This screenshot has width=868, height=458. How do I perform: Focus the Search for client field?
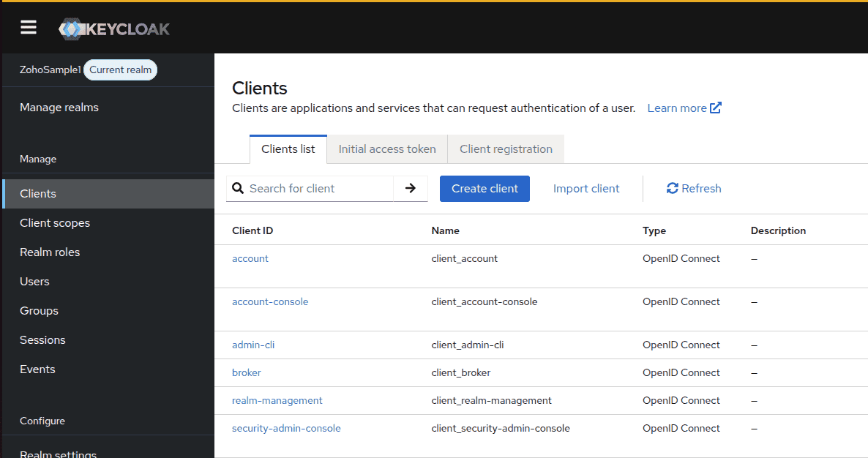[x=318, y=189]
